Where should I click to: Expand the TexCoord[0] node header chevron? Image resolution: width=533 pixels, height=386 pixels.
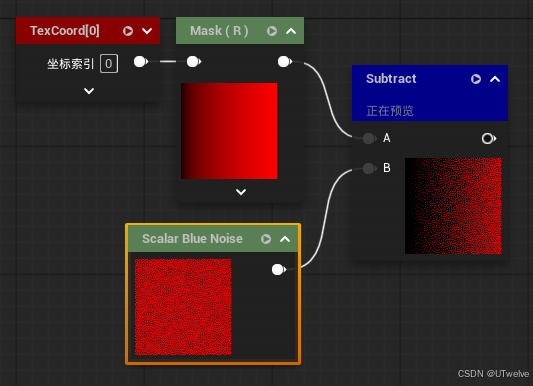(147, 31)
